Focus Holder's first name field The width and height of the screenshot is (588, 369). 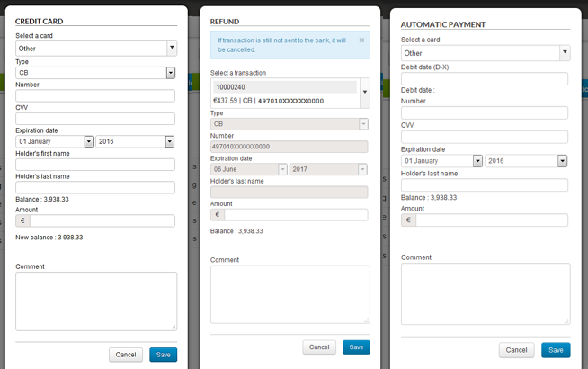[x=95, y=165]
